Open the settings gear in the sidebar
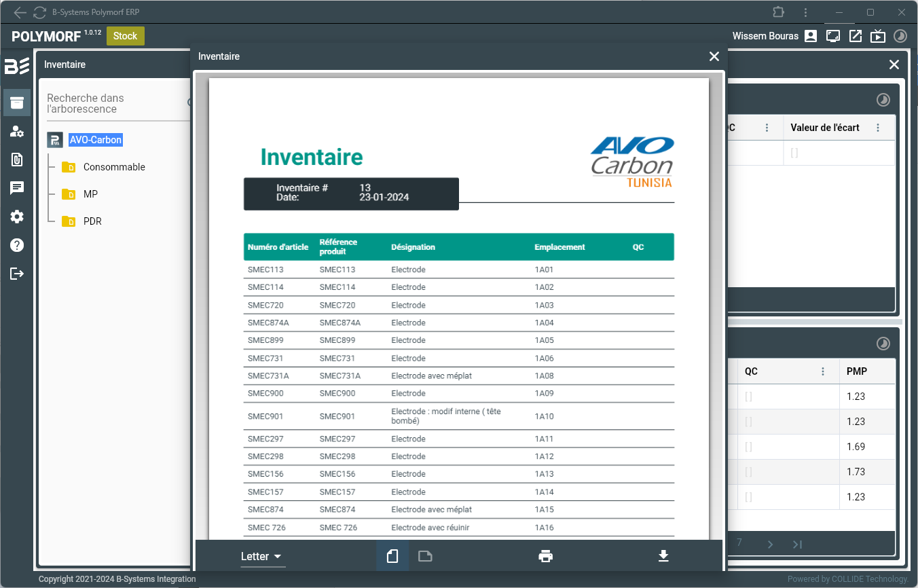 coord(17,217)
